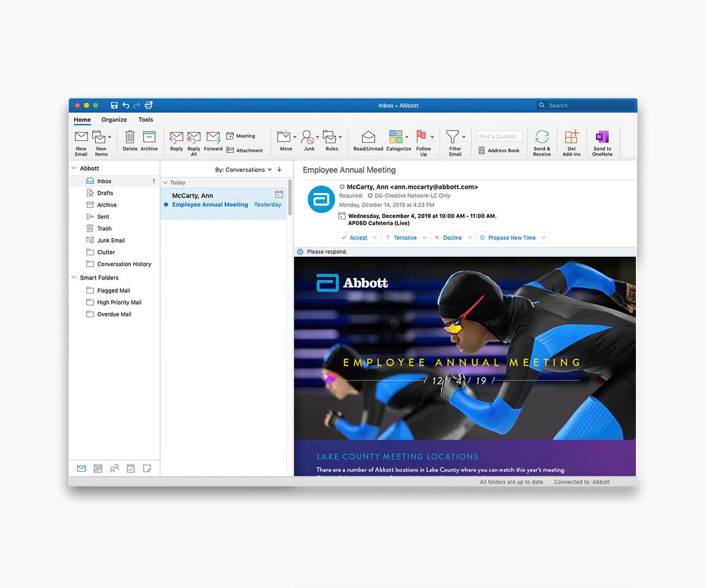Image resolution: width=706 pixels, height=588 pixels.
Task: Select the Sent folder
Action: [x=114, y=217]
